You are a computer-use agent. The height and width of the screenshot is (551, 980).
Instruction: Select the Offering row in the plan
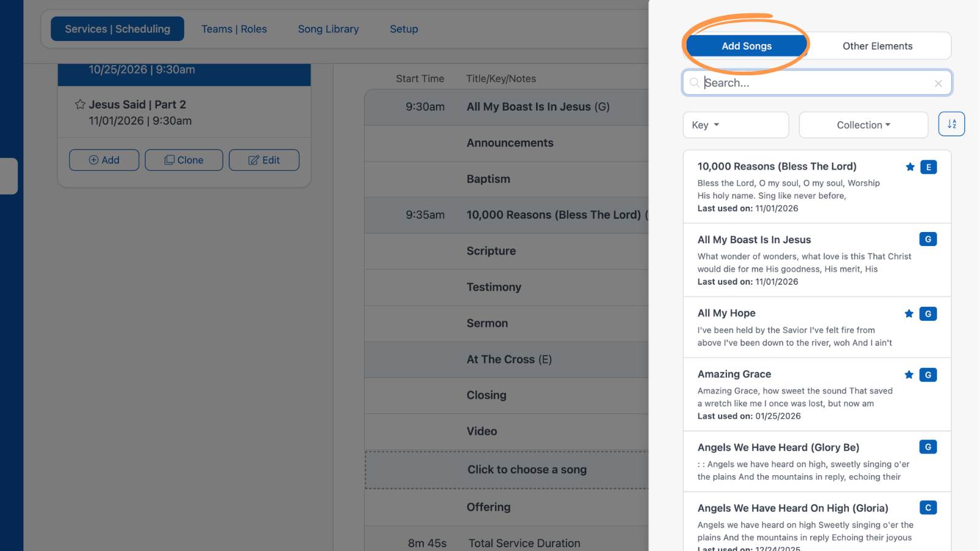pyautogui.click(x=507, y=507)
